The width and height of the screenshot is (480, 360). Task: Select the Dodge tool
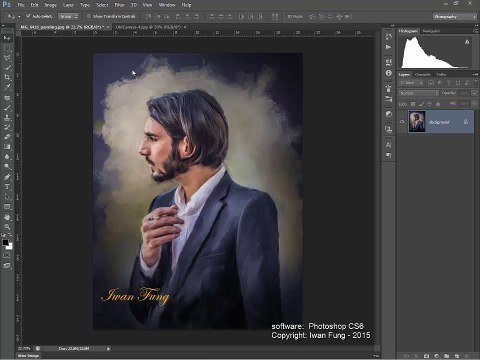(x=7, y=166)
